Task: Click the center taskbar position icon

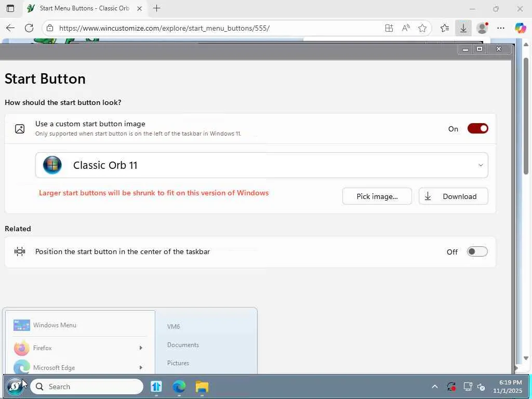Action: click(x=20, y=251)
